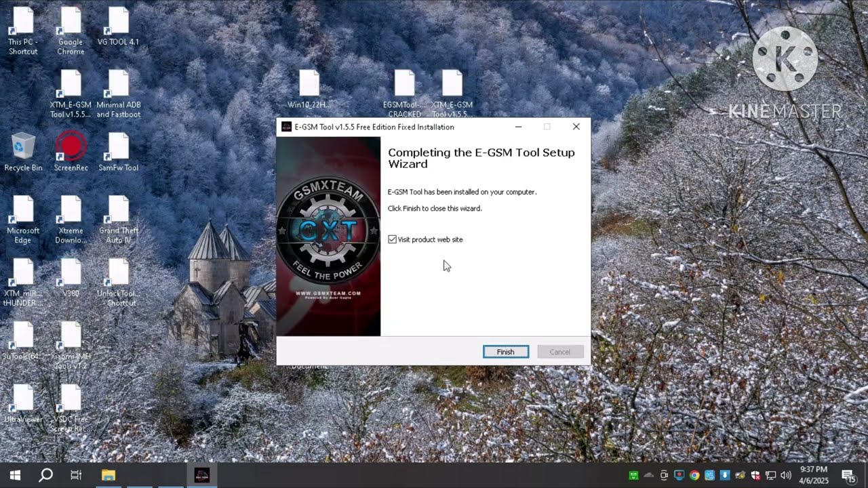Select the VG TOOL 4.1 desktop shortcut

pyautogui.click(x=118, y=28)
